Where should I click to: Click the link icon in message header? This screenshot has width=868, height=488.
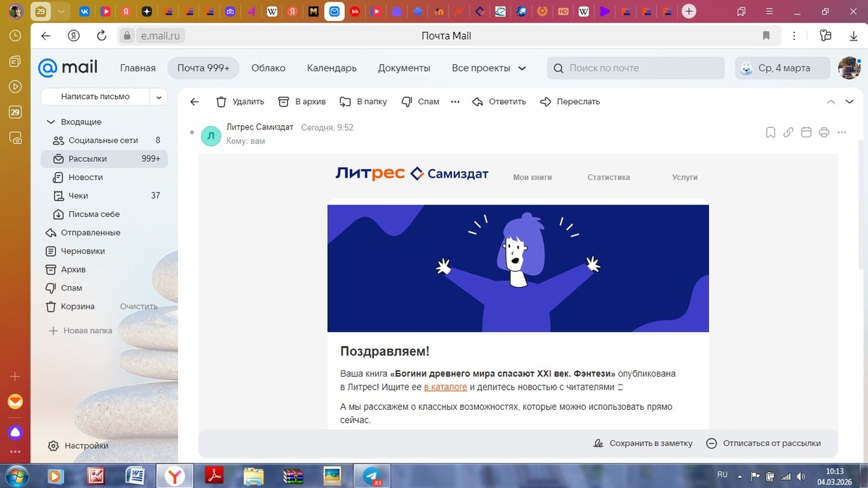coord(788,132)
